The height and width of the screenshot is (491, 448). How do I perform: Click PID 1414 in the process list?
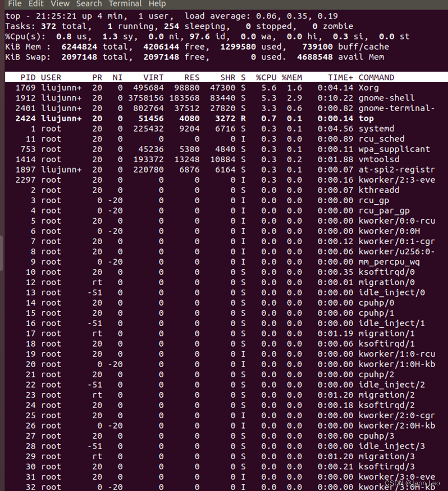(x=26, y=159)
